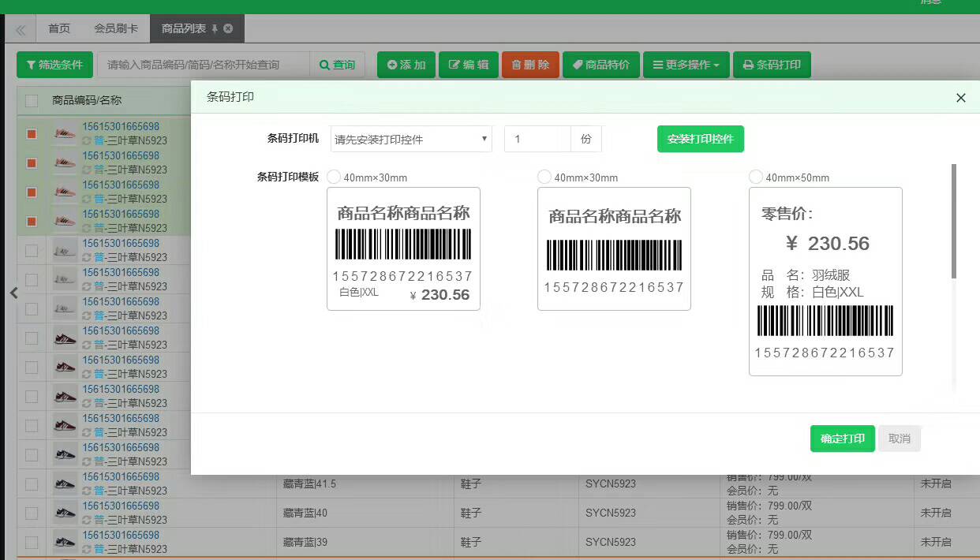
Task: Click SYCN5923 in the 藏青蓝|40 row
Action: coord(611,513)
